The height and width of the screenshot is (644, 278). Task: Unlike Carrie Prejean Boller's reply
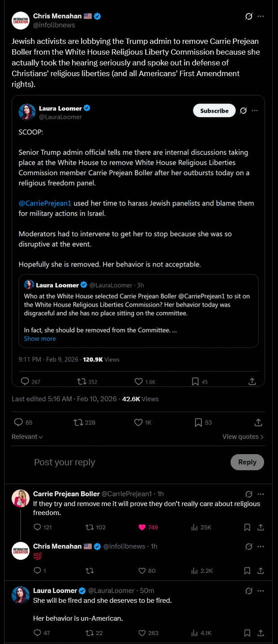tap(142, 527)
